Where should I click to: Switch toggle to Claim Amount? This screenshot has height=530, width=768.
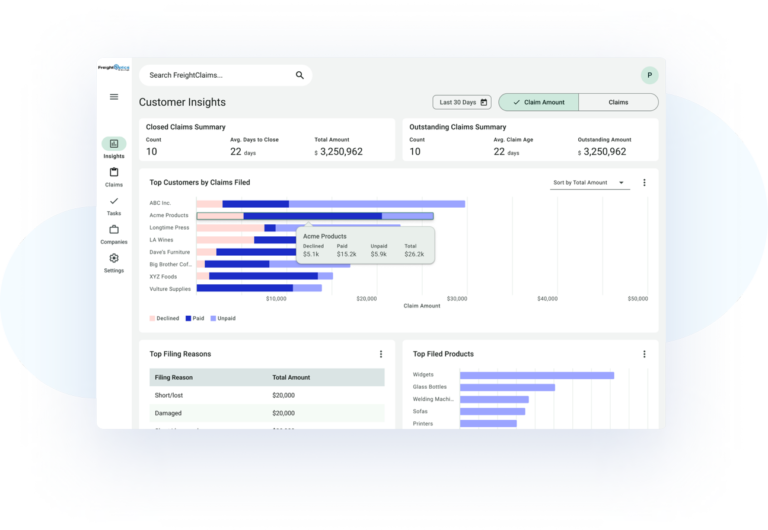[538, 102]
